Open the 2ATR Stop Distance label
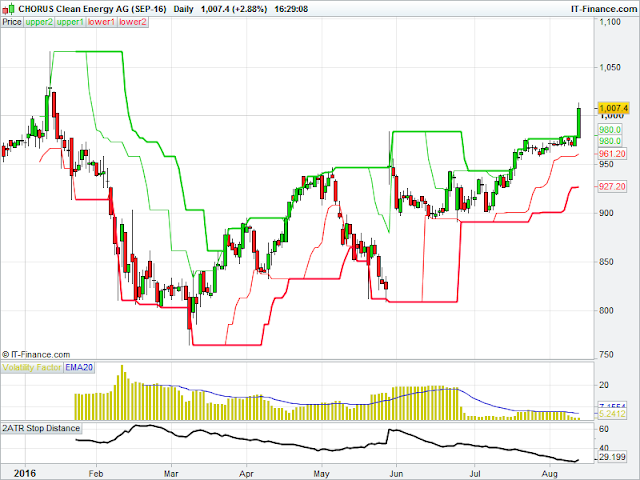The image size is (640, 480). pos(41,428)
